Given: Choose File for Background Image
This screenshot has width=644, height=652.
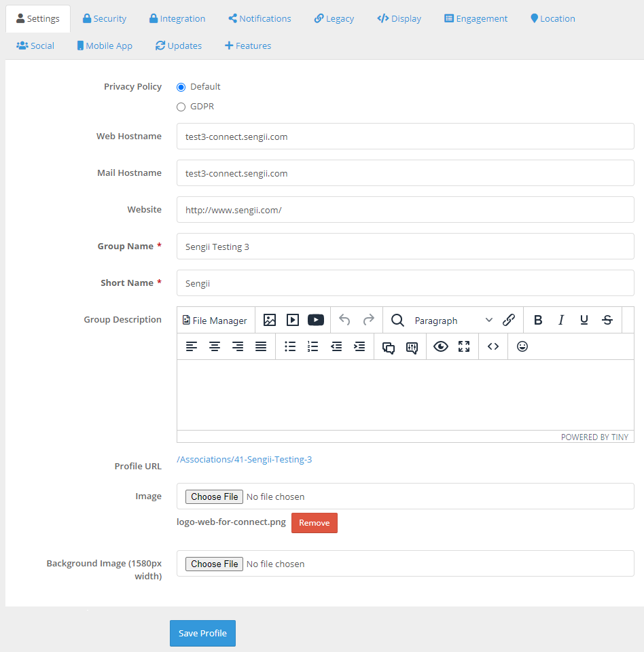Looking at the screenshot, I should point(214,564).
